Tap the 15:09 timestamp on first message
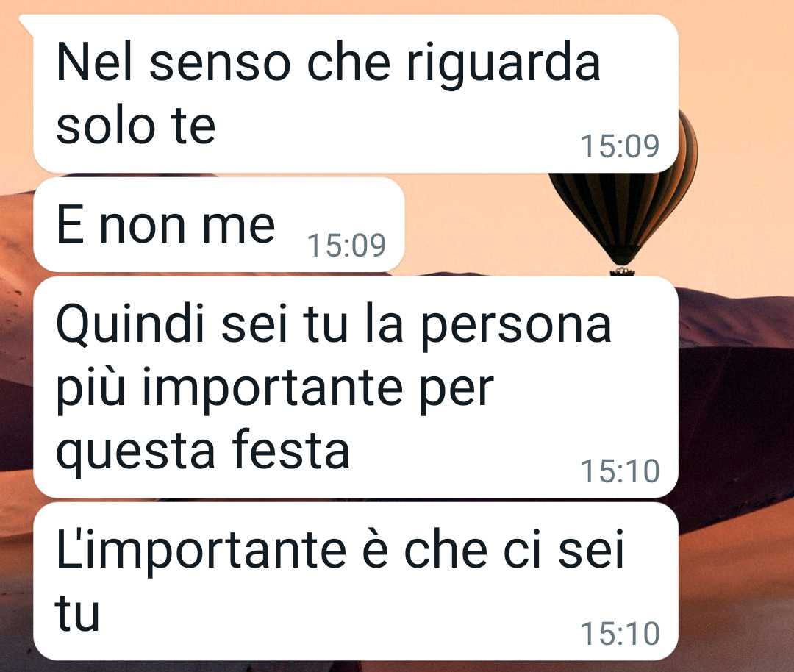Image resolution: width=794 pixels, height=672 pixels. (x=620, y=146)
